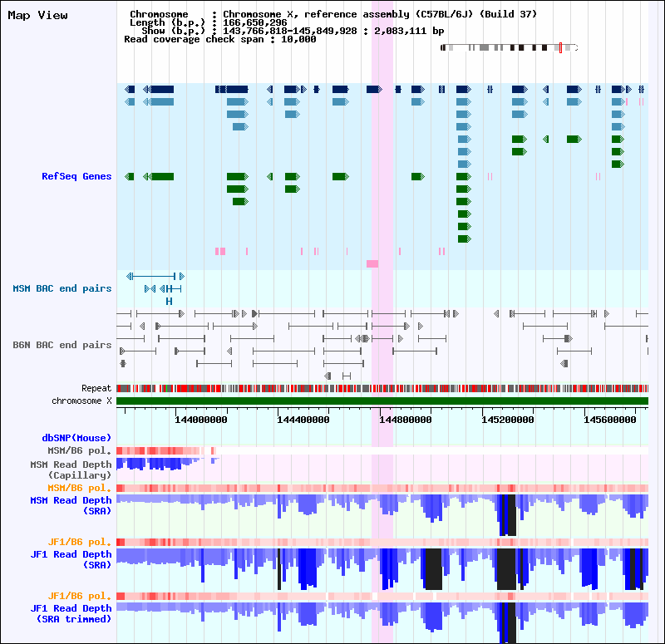Click ruler position 145200000

coord(508,420)
